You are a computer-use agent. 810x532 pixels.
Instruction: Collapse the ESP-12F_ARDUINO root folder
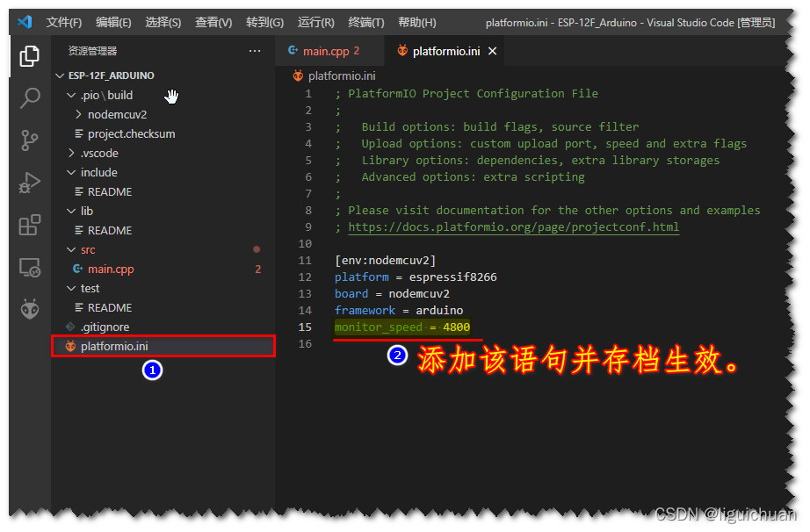pos(60,75)
